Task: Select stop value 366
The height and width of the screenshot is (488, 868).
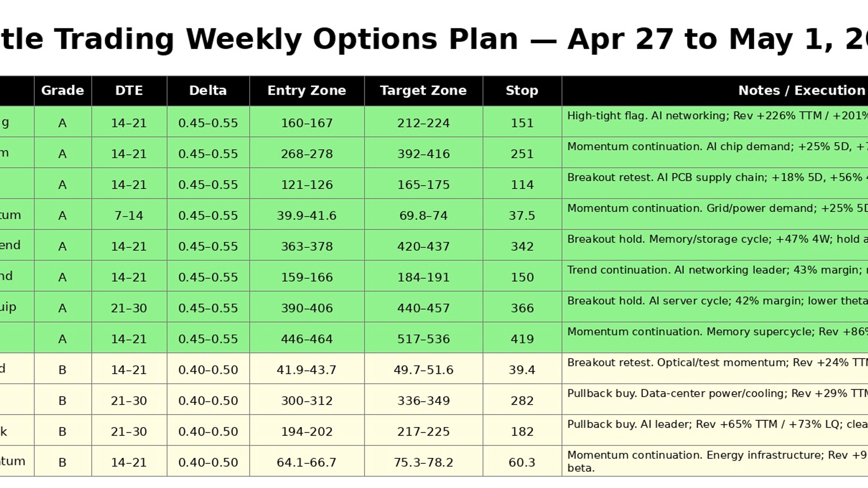Action: 522,308
